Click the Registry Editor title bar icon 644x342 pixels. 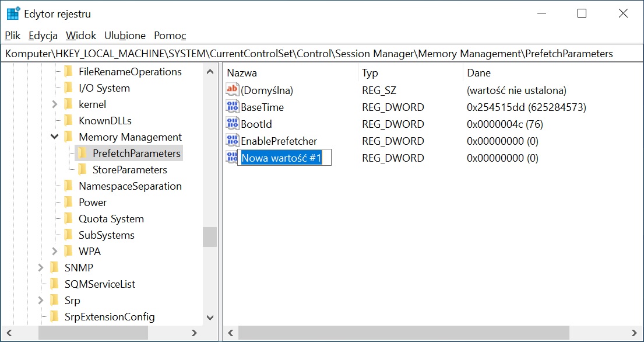[13, 13]
